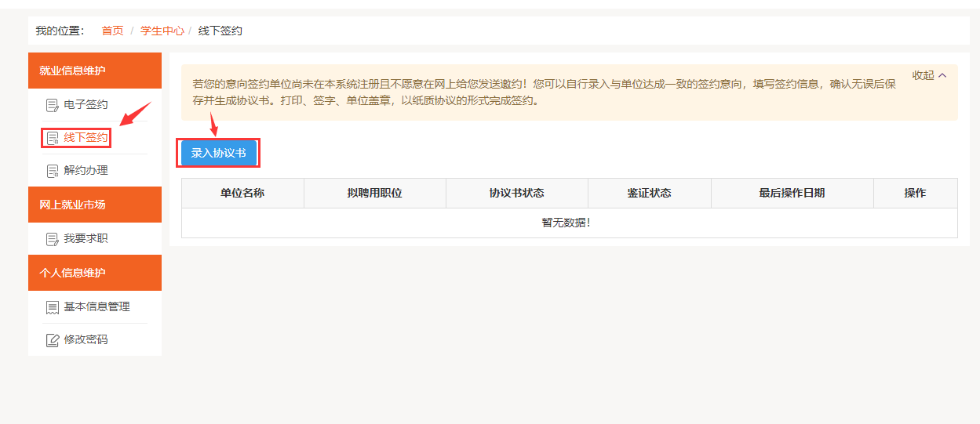Click the 拟聘用职位 column header
This screenshot has height=424, width=980.
click(x=374, y=194)
